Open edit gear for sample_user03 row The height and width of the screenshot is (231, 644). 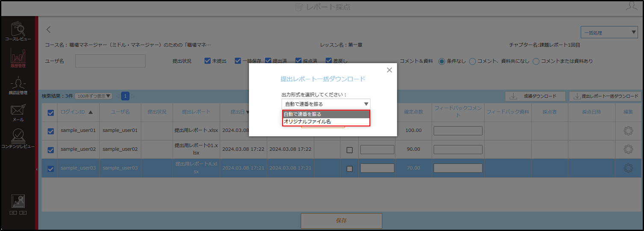(x=628, y=168)
